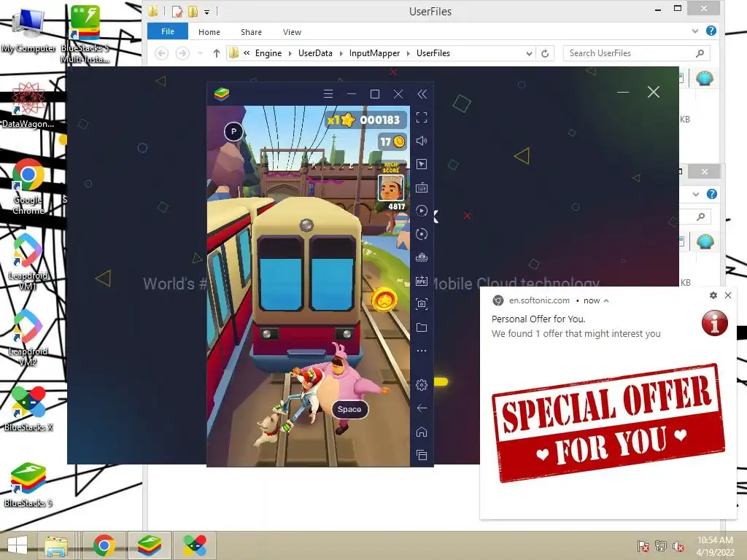
Task: Click the Explorer back navigation arrow
Action: point(162,53)
